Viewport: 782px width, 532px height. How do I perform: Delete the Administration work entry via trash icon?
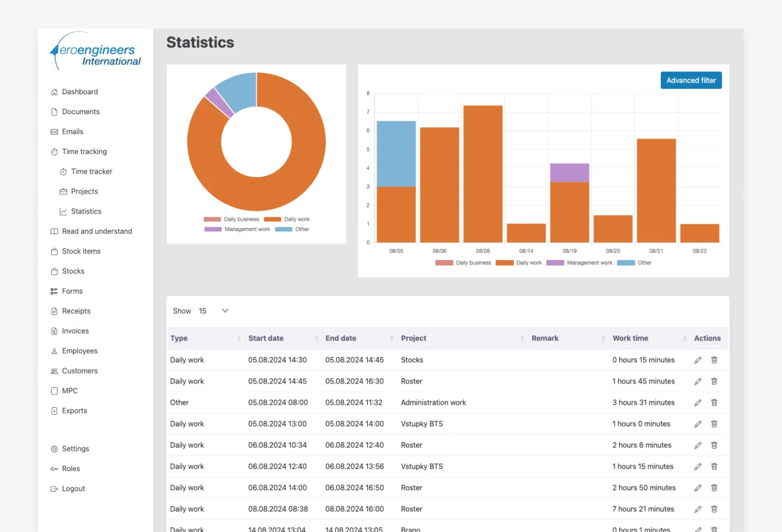[x=714, y=402]
